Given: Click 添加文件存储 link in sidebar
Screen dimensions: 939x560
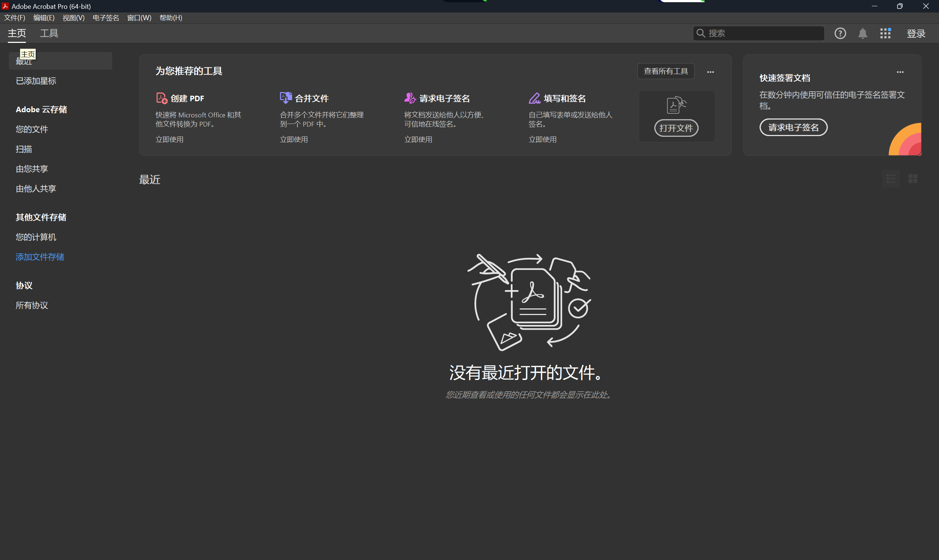Looking at the screenshot, I should (x=40, y=257).
